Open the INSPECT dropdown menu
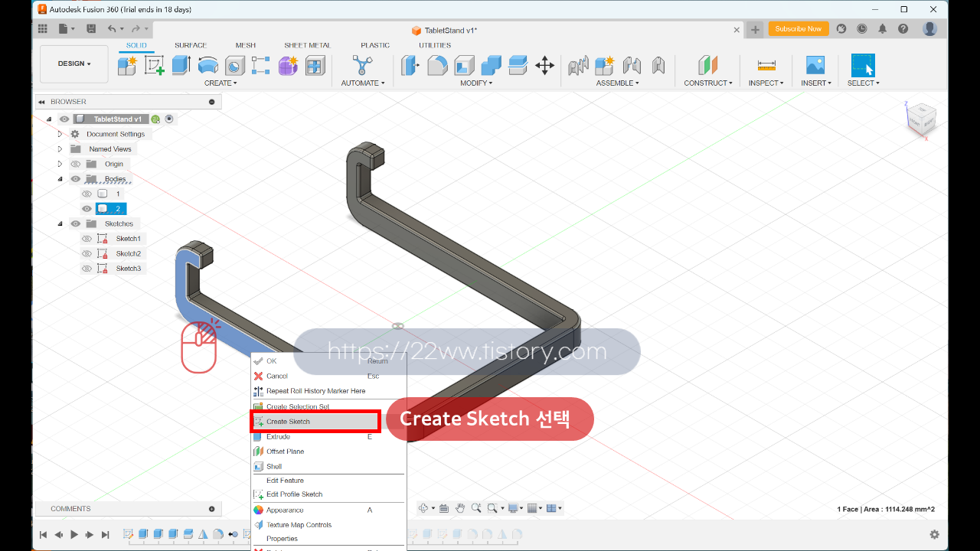The height and width of the screenshot is (551, 980). (766, 83)
